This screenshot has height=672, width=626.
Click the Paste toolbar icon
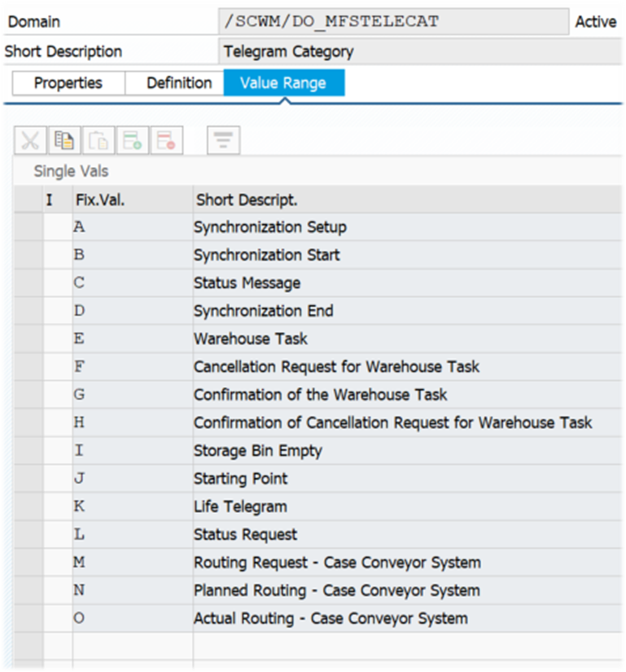98,140
